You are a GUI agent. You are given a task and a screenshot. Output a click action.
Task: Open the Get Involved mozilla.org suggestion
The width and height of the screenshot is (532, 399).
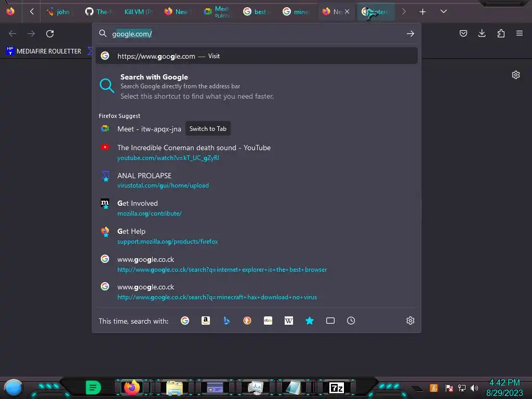click(x=257, y=208)
